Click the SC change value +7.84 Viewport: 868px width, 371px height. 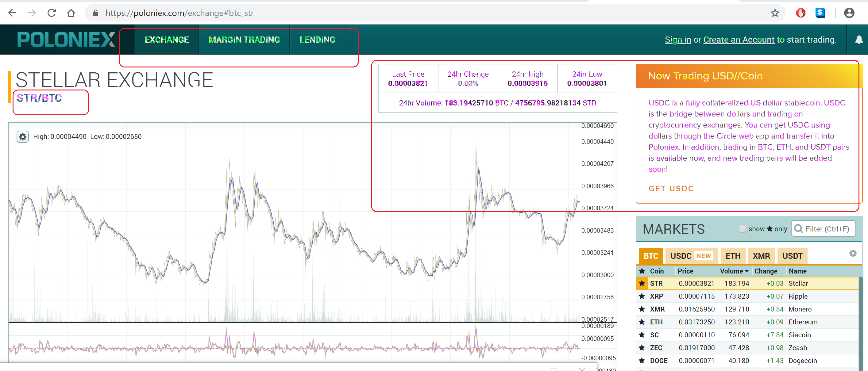(775, 335)
